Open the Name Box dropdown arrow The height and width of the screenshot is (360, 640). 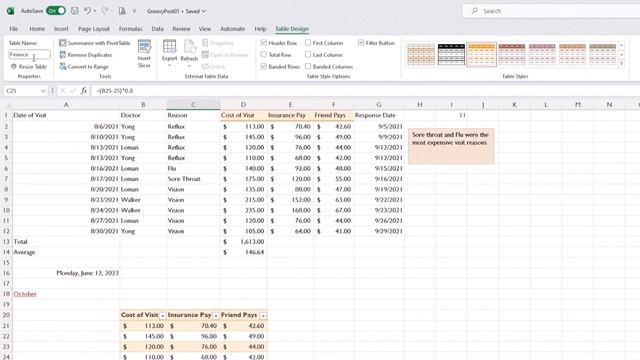(x=43, y=91)
